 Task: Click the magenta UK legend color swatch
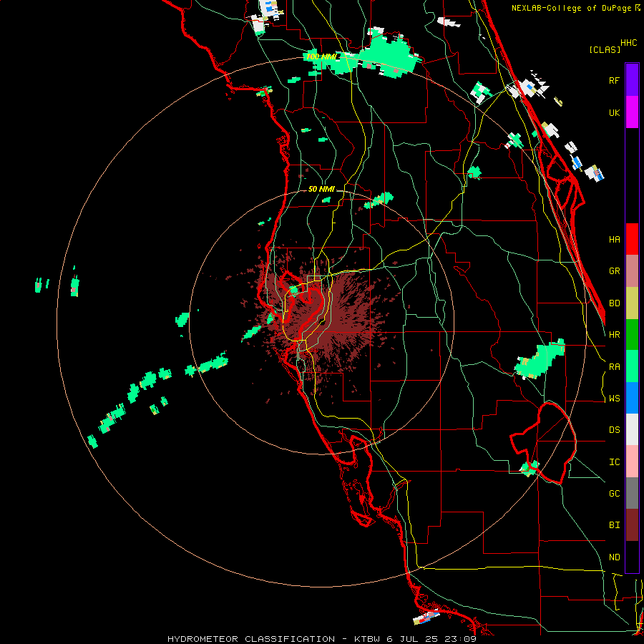pos(632,112)
